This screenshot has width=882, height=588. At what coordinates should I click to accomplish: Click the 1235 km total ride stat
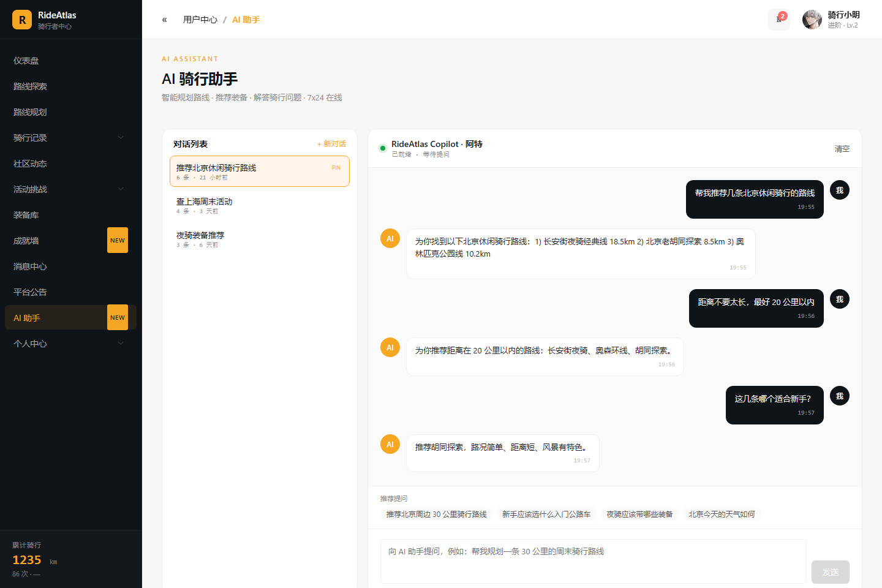click(x=35, y=560)
